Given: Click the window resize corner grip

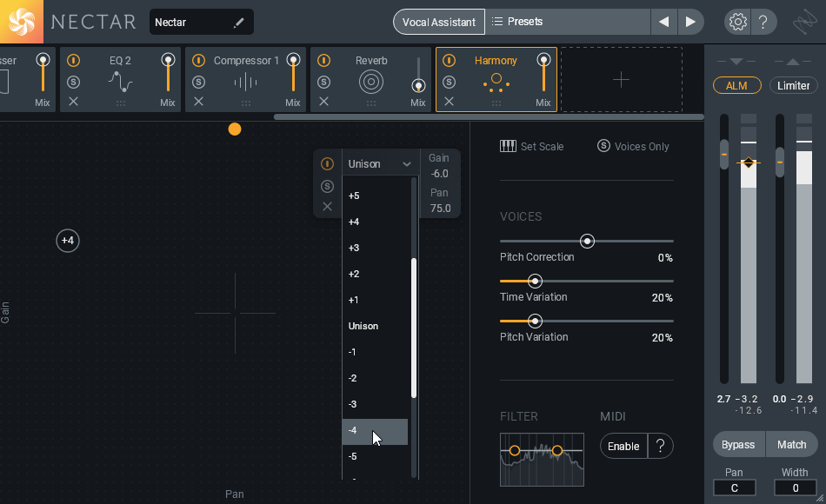Looking at the screenshot, I should [820, 498].
